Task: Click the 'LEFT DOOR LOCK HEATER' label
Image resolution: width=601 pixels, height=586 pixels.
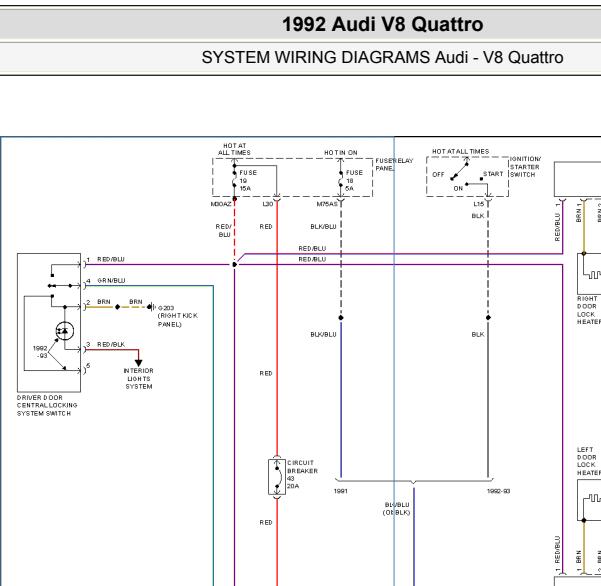Action: click(588, 461)
